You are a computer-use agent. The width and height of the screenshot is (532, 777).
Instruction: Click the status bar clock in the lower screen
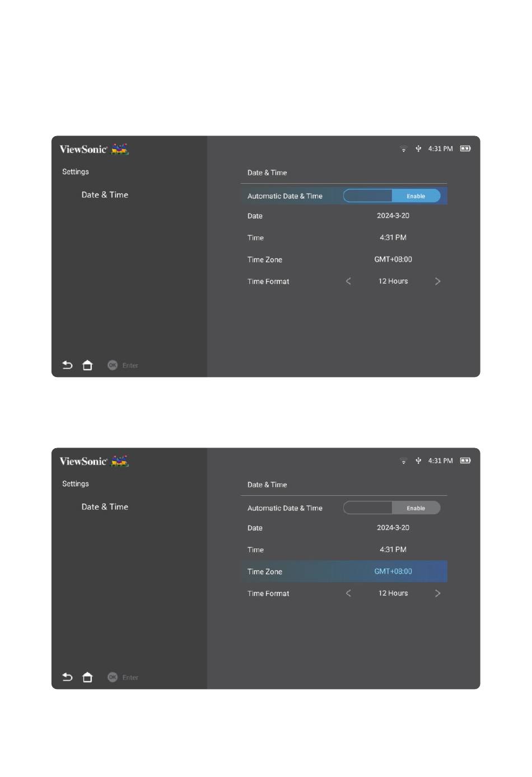(x=441, y=461)
